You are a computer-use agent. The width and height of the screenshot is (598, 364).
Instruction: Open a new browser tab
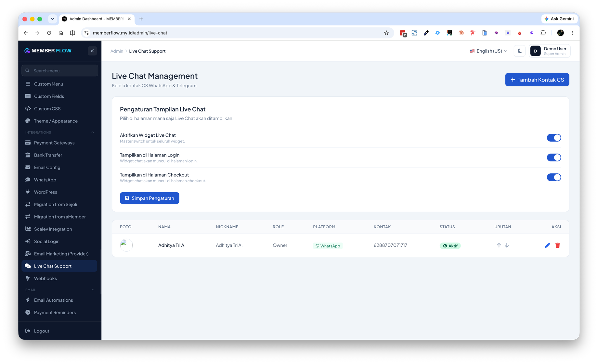pyautogui.click(x=141, y=19)
